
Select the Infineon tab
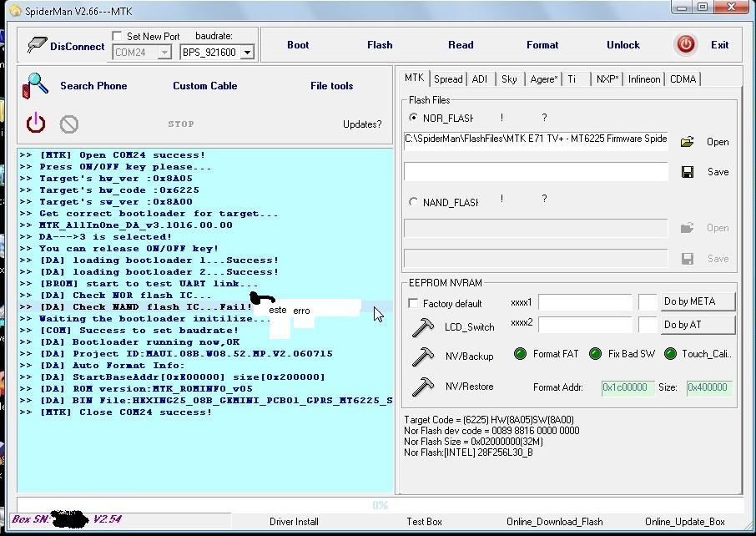click(x=644, y=79)
